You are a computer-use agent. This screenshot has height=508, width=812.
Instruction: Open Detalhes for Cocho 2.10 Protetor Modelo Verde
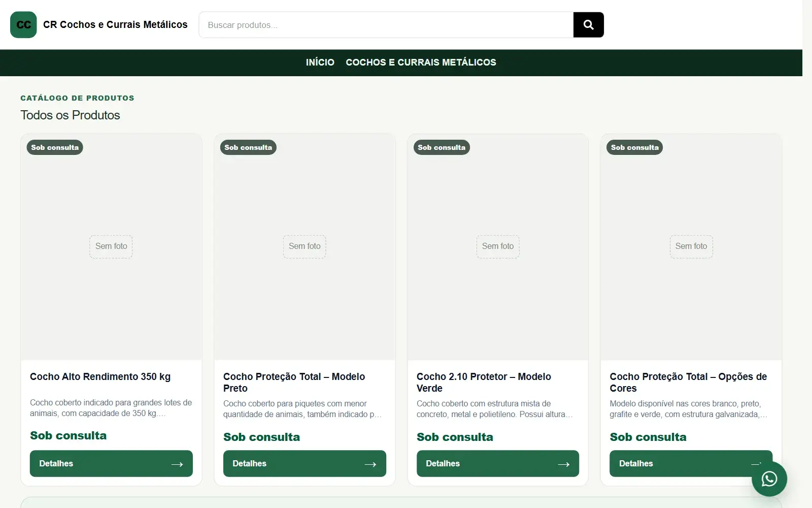[x=498, y=463]
